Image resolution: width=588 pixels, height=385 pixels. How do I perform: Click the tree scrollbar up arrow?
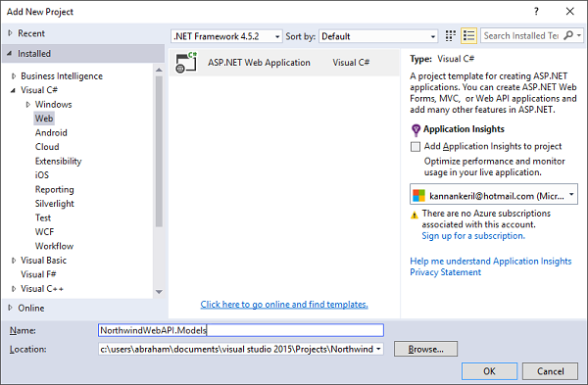[x=159, y=71]
